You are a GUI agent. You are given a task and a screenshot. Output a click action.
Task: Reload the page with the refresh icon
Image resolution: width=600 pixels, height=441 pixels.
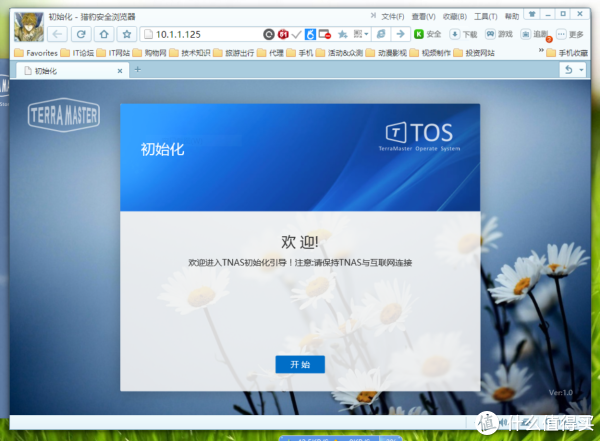81,34
